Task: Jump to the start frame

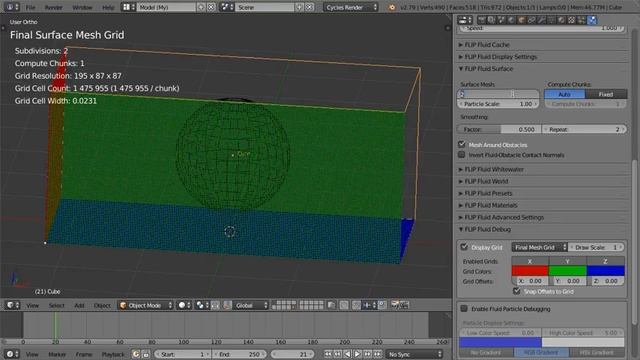Action: [328, 354]
